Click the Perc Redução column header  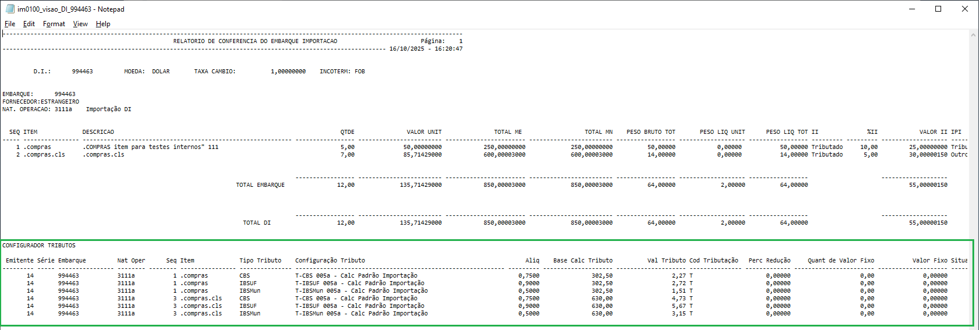tap(770, 261)
